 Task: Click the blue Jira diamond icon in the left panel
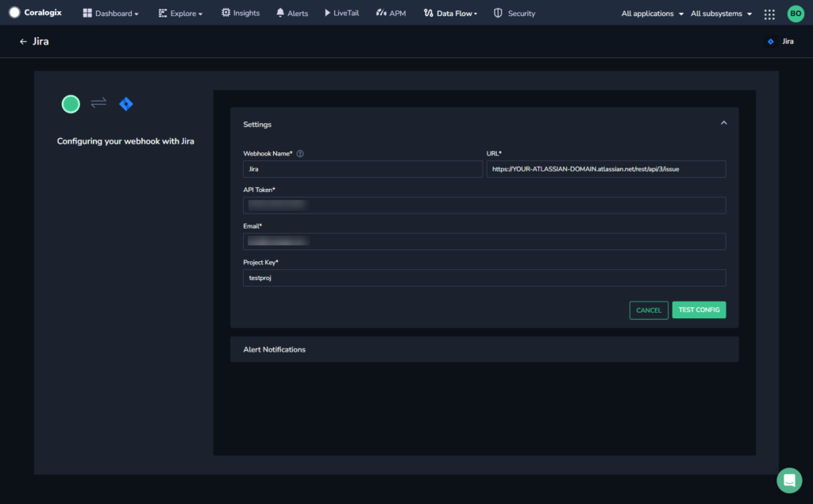click(126, 104)
